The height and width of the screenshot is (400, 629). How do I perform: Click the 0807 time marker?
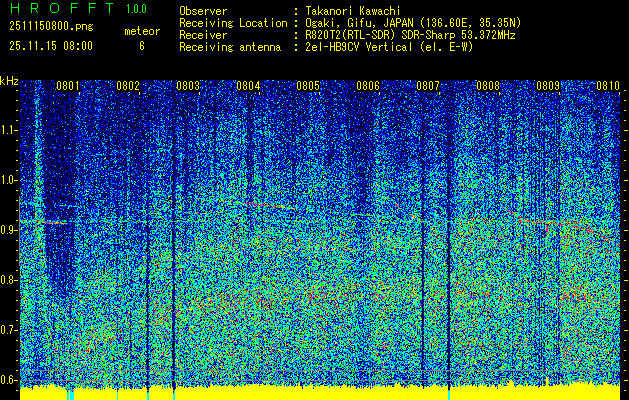tap(428, 86)
